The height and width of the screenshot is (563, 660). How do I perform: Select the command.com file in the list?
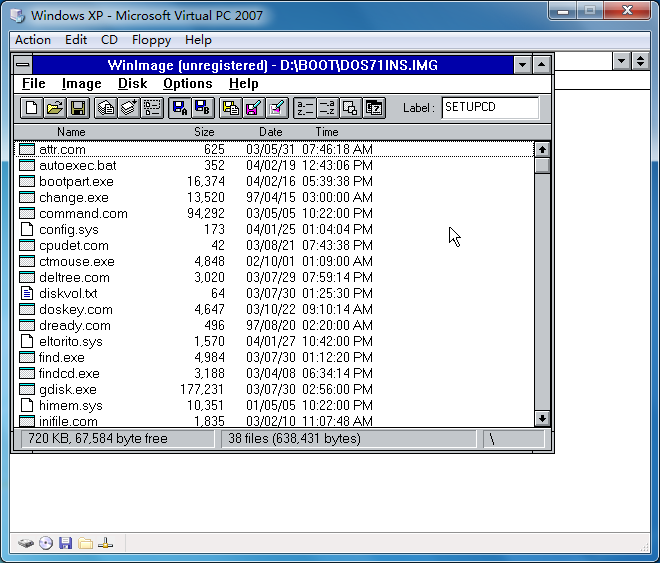(x=83, y=213)
